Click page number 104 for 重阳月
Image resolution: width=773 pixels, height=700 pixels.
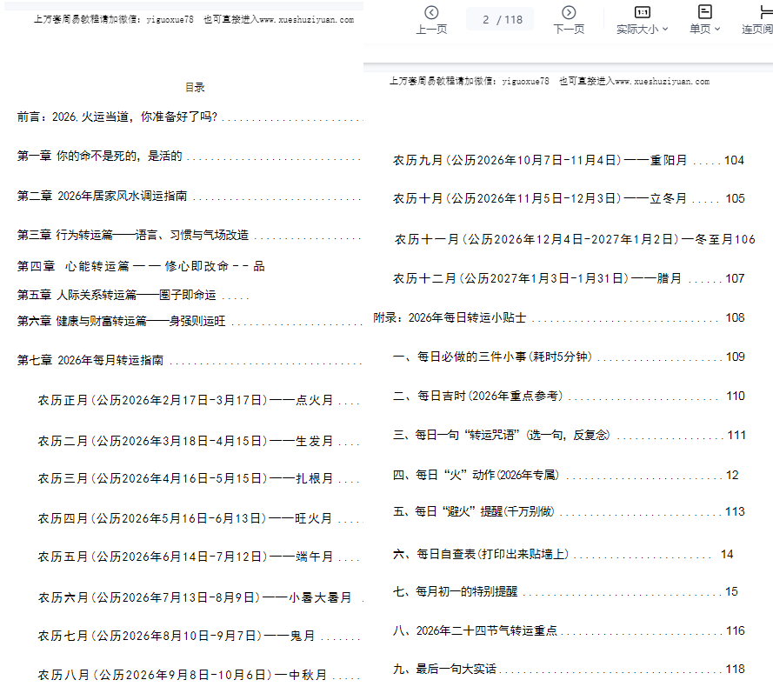click(x=734, y=160)
